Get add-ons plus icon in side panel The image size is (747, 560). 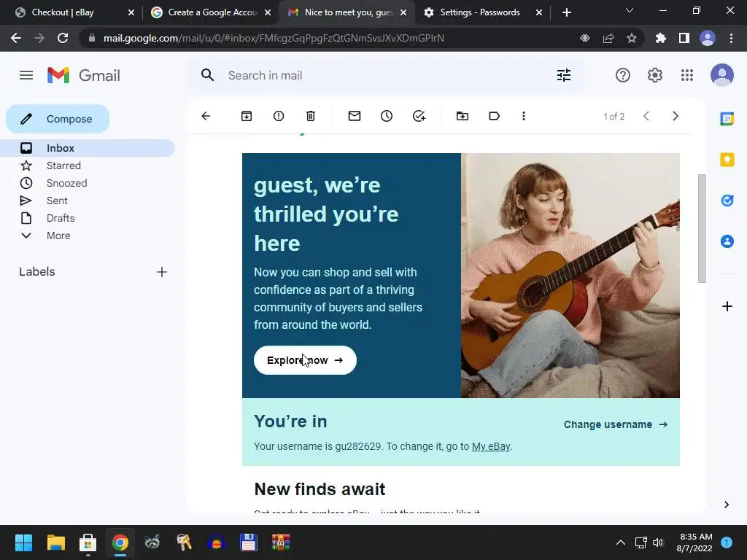727,306
